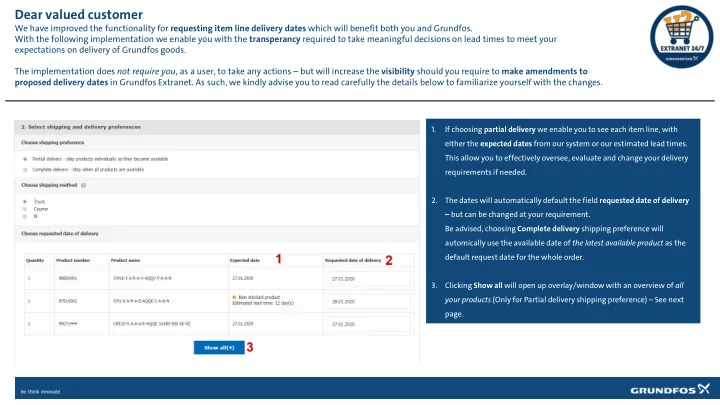Click bold 'partial delivery' in the blue panel

(x=510, y=129)
